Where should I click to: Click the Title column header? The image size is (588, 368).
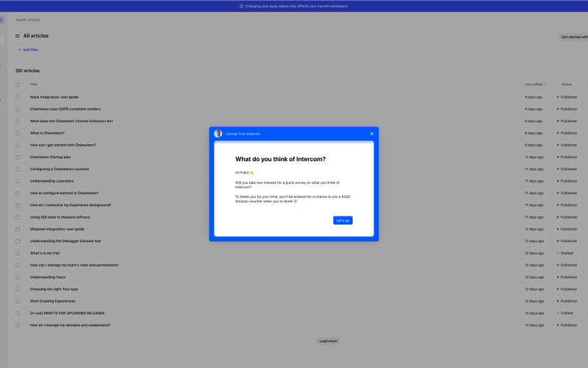[34, 85]
